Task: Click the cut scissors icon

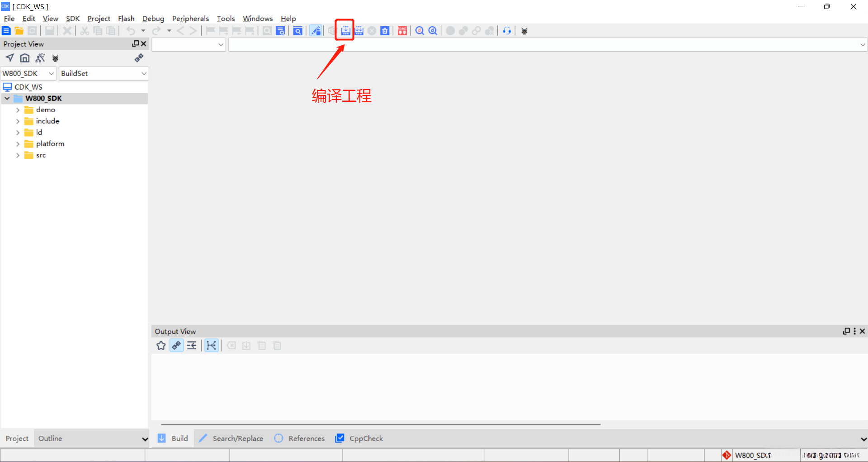Action: pyautogui.click(x=85, y=31)
